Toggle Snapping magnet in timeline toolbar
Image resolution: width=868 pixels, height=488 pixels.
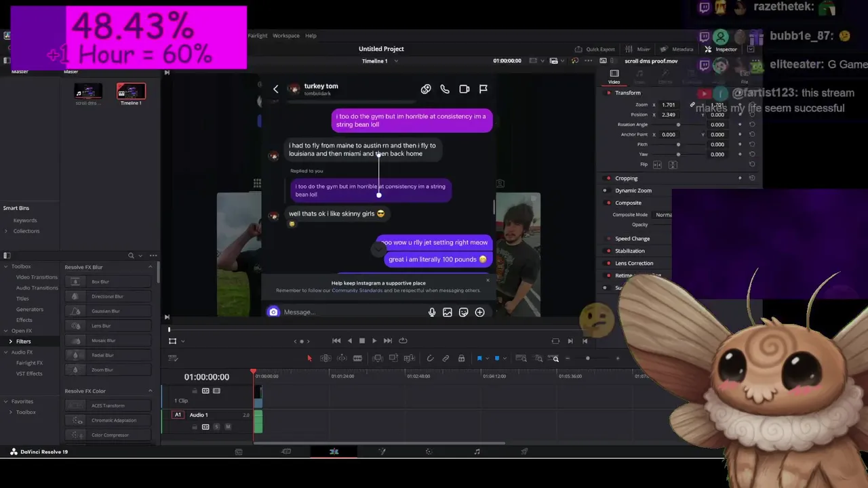pos(430,359)
